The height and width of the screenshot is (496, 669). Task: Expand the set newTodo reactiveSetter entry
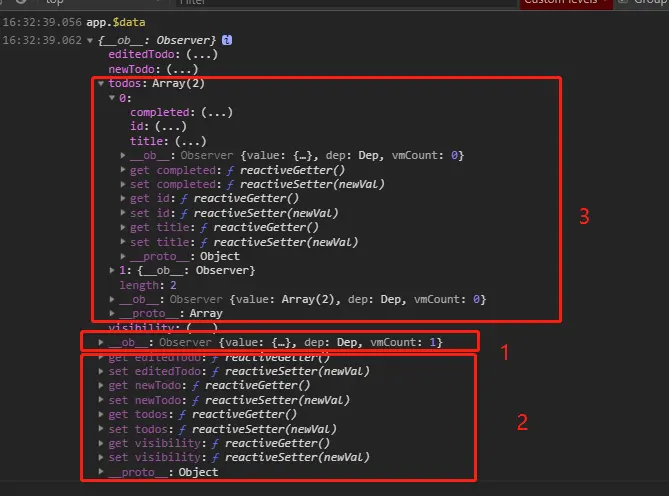[x=101, y=400]
